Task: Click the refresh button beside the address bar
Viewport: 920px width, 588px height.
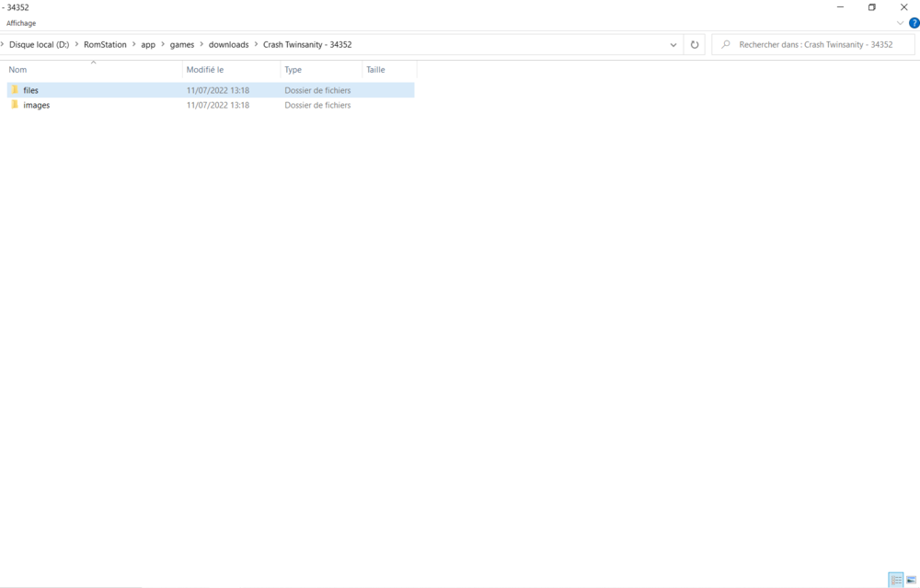Action: tap(695, 44)
